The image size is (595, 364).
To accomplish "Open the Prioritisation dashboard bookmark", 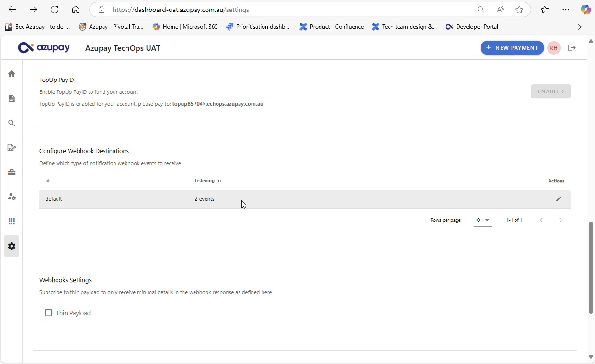I will click(258, 27).
